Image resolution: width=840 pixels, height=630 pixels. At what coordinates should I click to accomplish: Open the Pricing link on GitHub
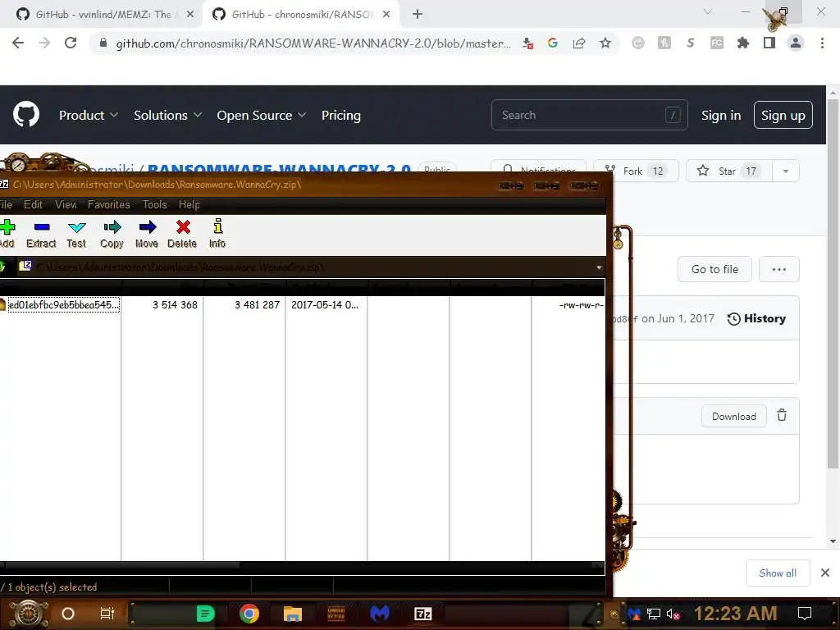(340, 115)
